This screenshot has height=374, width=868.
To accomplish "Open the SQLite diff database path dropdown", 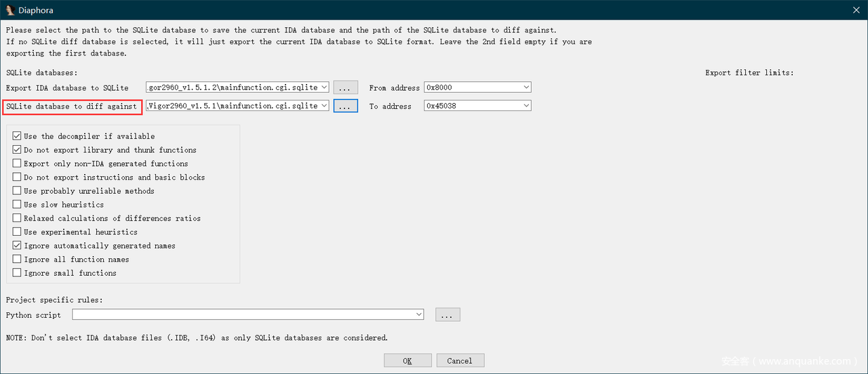I will tap(323, 106).
